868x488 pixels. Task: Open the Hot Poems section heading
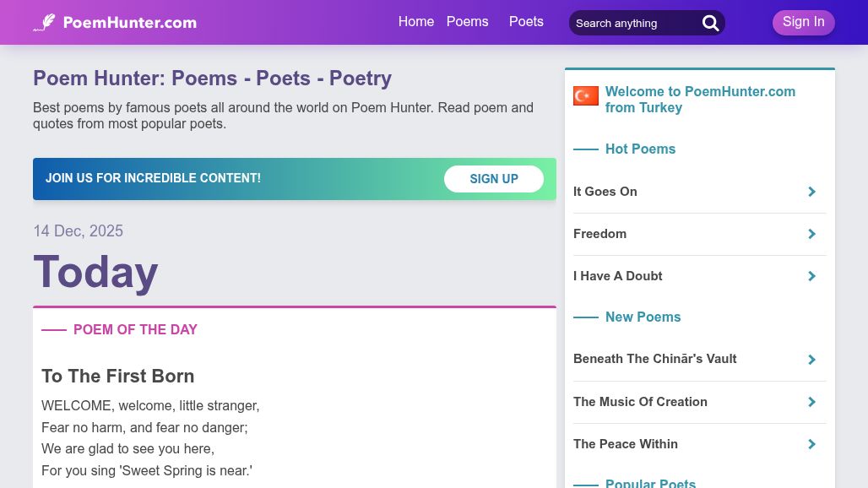pos(640,149)
